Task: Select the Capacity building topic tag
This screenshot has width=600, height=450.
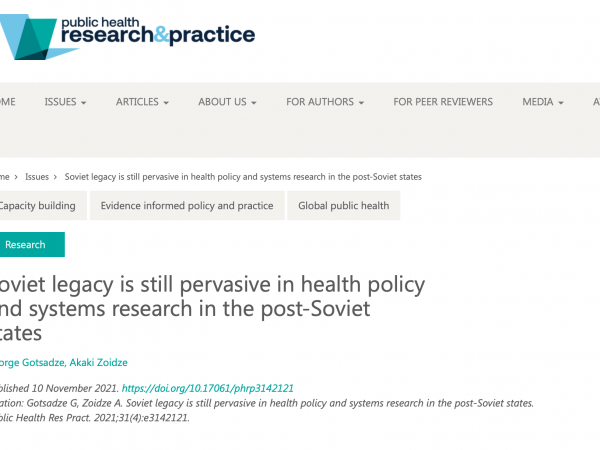Action: pyautogui.click(x=43, y=205)
